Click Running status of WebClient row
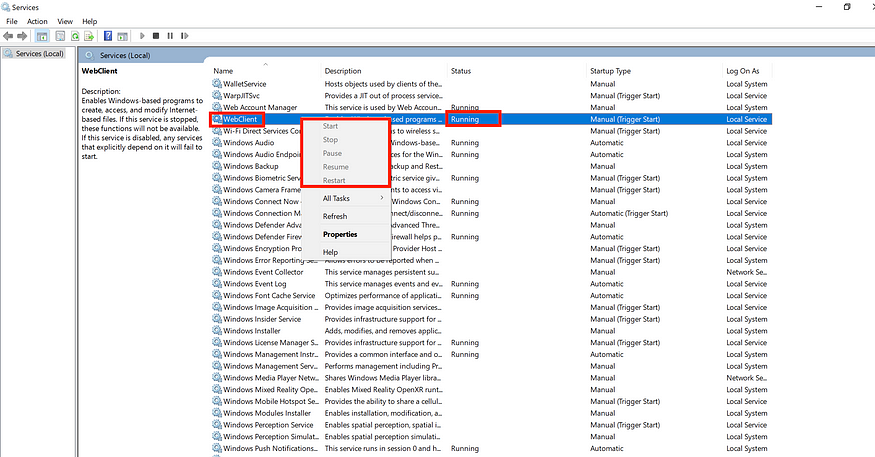 click(x=465, y=119)
